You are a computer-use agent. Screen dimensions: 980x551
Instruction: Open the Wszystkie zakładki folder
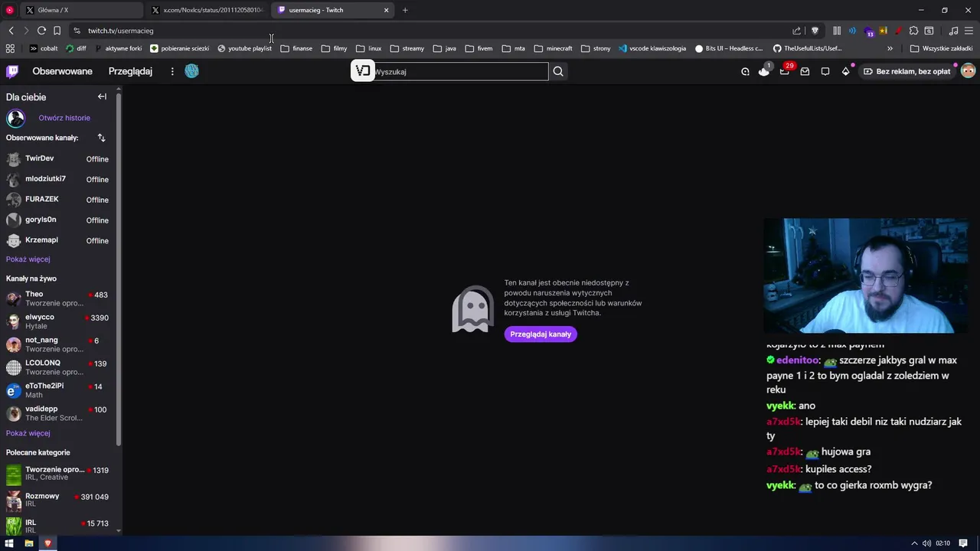pyautogui.click(x=941, y=48)
